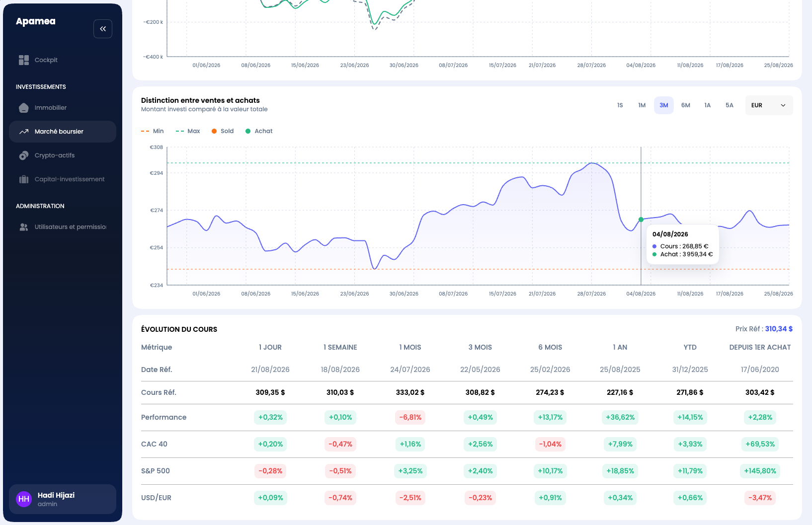Click the HH user avatar

click(x=24, y=499)
